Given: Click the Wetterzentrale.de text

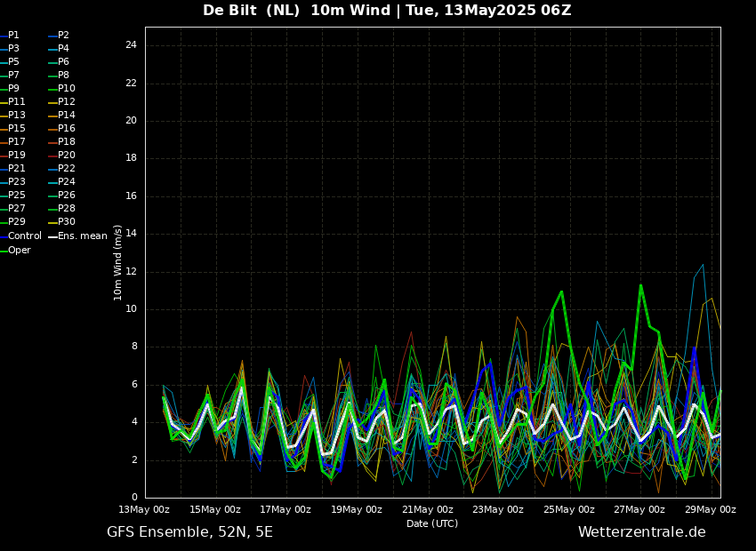Looking at the screenshot, I should coord(641,532).
